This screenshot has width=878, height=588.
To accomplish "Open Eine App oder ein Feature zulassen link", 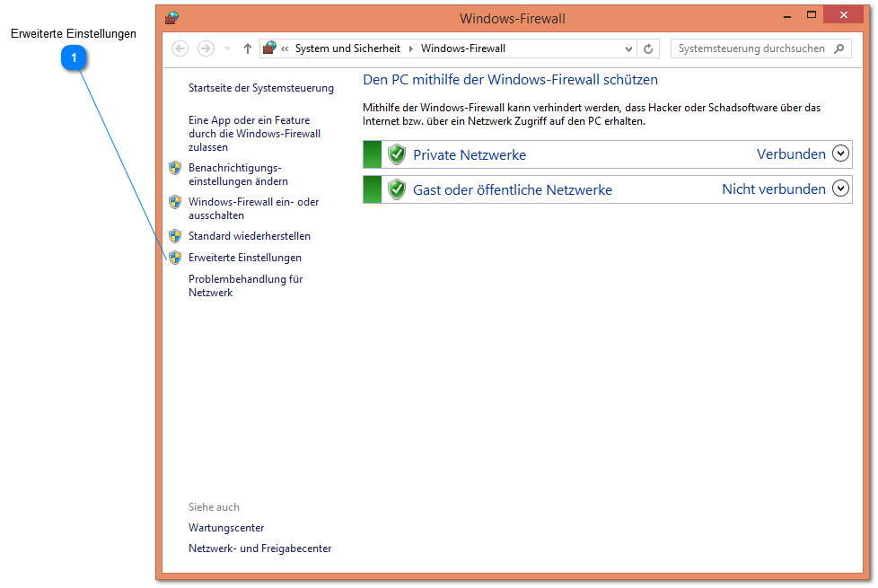I will pos(254,133).
